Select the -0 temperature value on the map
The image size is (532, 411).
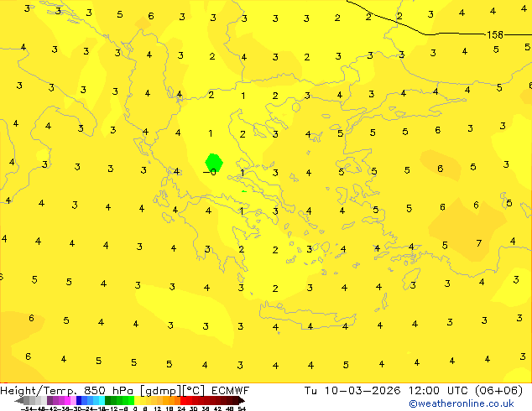tap(210, 172)
